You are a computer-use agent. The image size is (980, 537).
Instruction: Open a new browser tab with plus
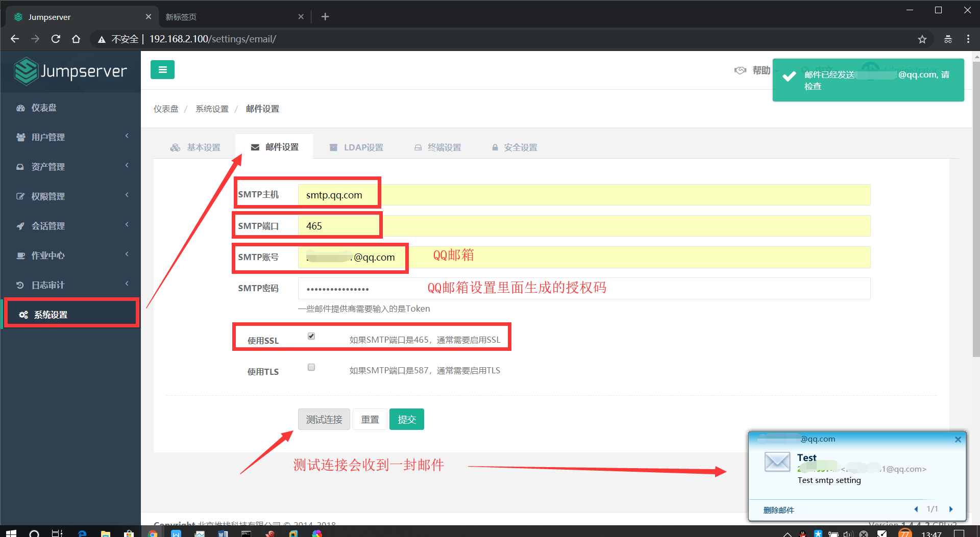coord(325,17)
